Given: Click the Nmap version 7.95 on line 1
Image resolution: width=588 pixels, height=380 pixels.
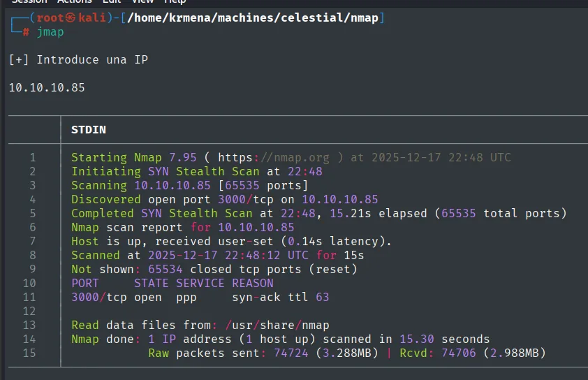Looking at the screenshot, I should pos(183,157).
